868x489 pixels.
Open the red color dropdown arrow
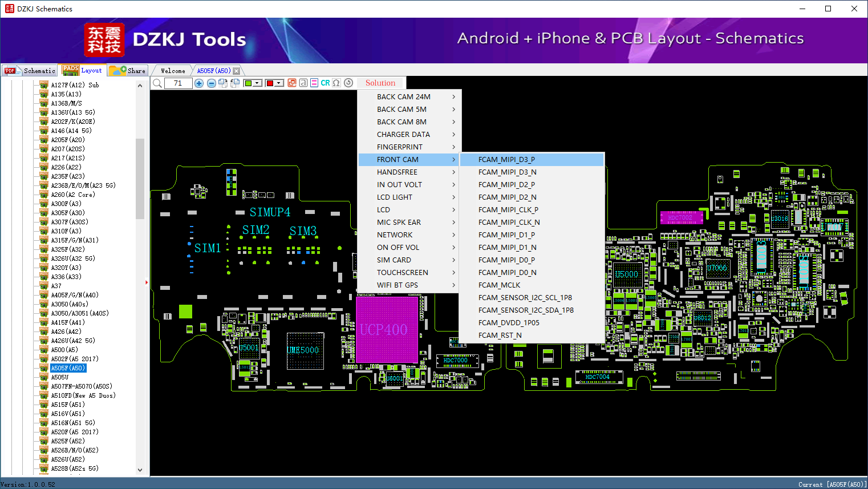point(279,83)
